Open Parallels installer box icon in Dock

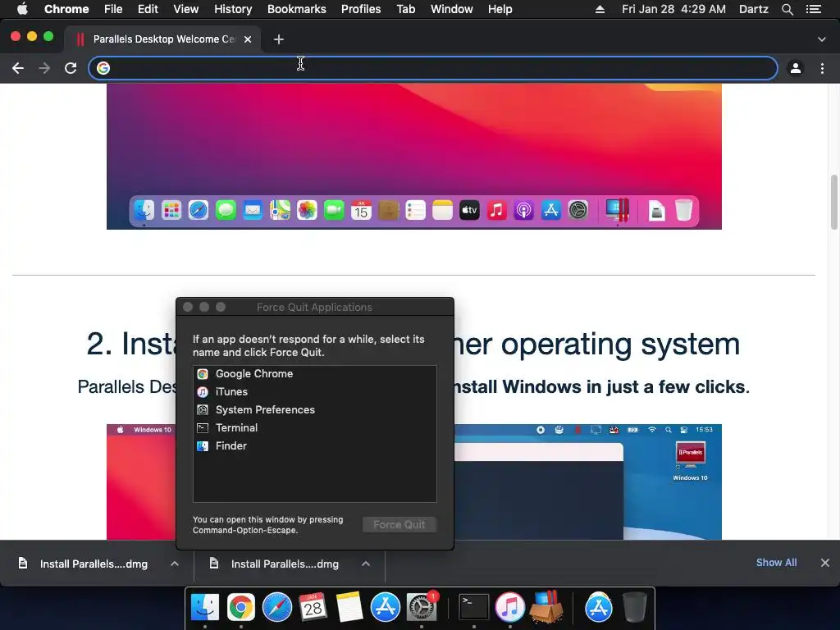click(x=546, y=607)
